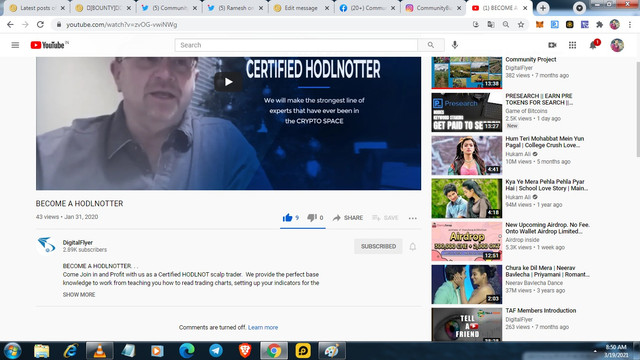
Task: Open the notifications bell in header
Action: click(x=594, y=44)
